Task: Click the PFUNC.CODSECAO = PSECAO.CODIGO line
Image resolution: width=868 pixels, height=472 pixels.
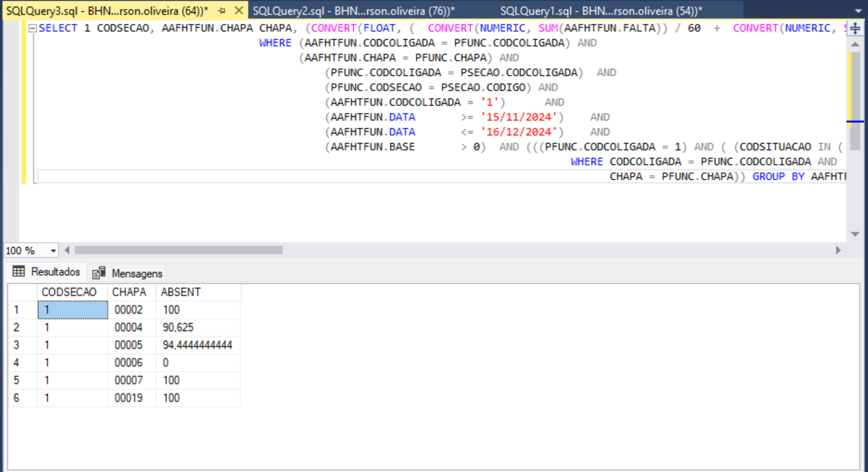Action: (x=429, y=87)
